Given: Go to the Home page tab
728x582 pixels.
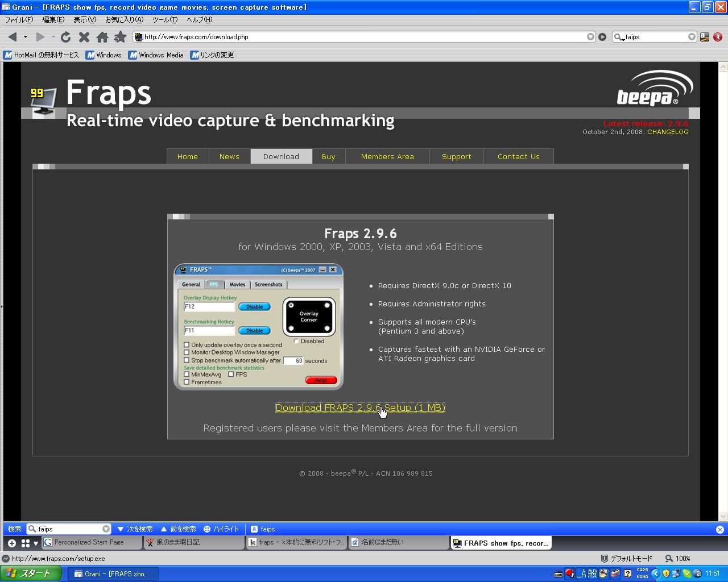Looking at the screenshot, I should coord(188,156).
